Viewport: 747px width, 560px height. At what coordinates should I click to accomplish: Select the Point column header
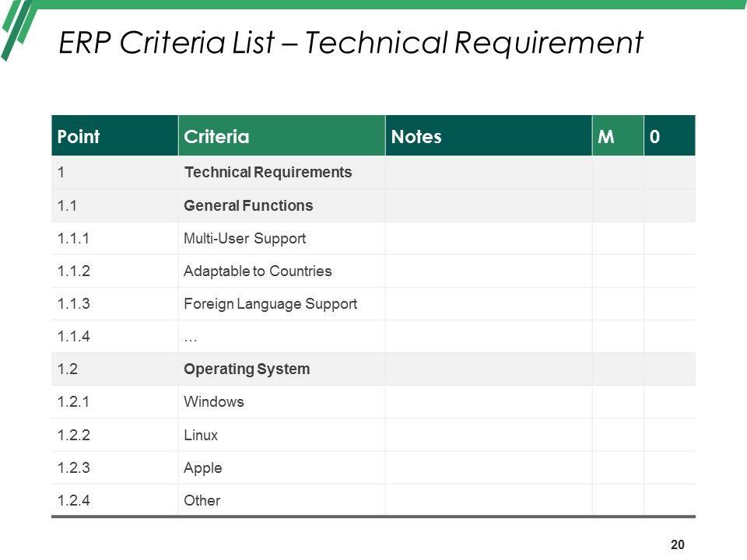pos(79,137)
